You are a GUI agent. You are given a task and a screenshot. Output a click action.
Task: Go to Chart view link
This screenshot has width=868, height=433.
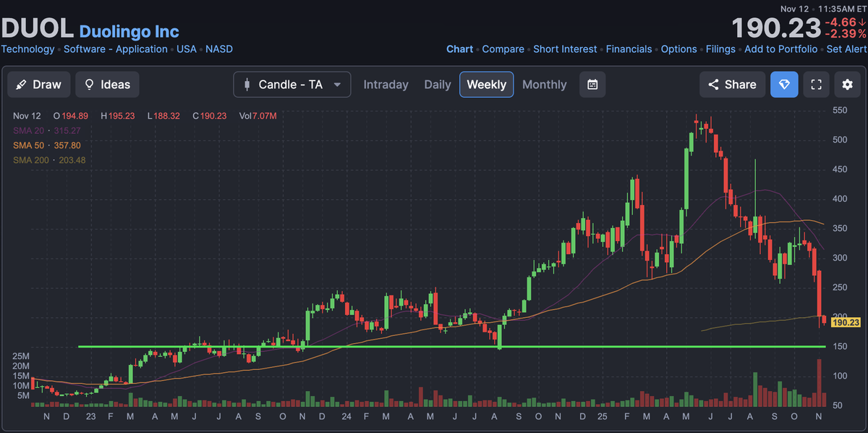click(460, 49)
